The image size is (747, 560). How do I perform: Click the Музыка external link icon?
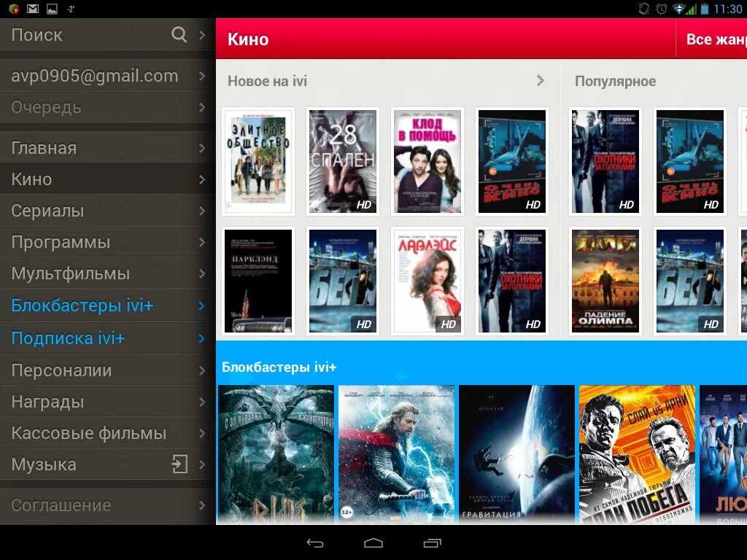179,464
